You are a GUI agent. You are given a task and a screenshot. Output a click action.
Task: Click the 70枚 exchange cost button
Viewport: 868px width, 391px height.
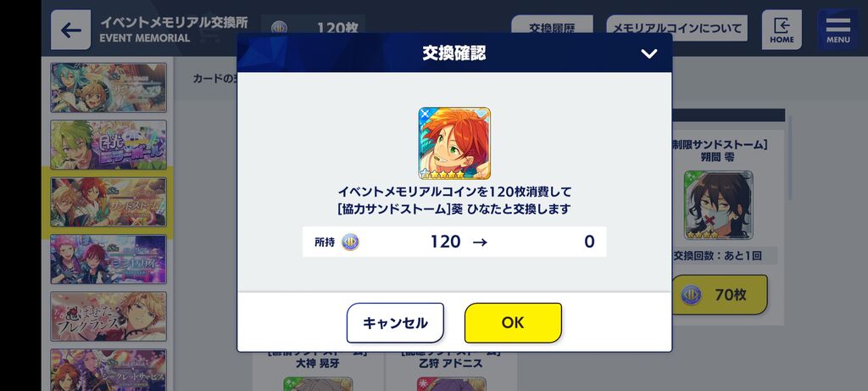(x=720, y=294)
